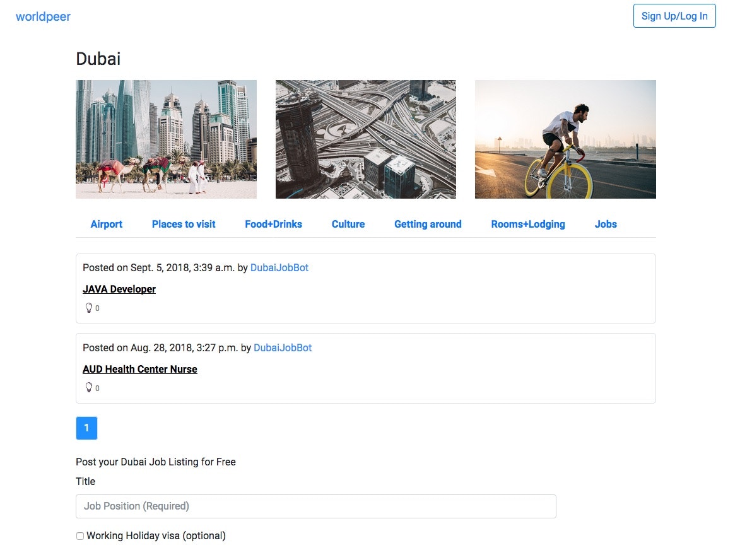
Task: Select the Food+Drinks tab
Action: click(x=273, y=224)
